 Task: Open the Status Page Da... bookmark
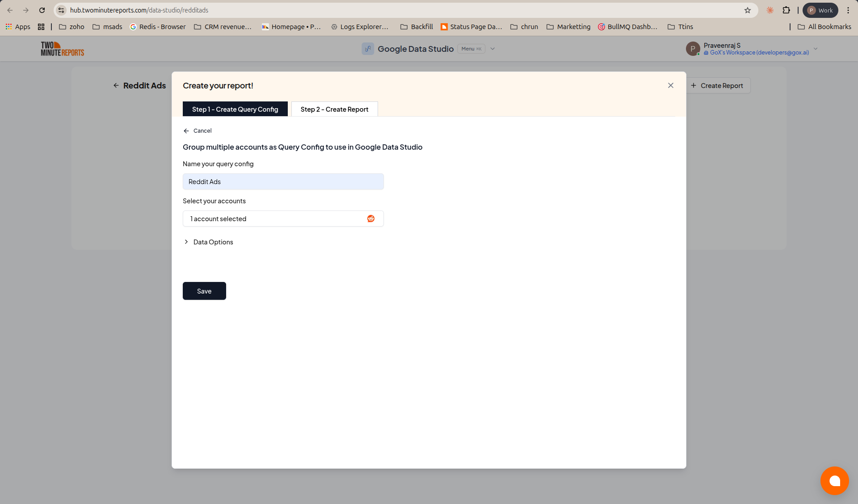click(471, 27)
